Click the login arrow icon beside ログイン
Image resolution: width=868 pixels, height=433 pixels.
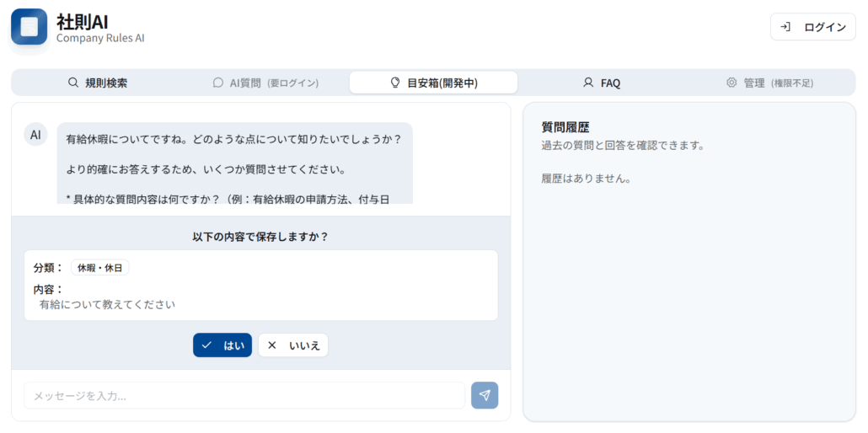785,27
